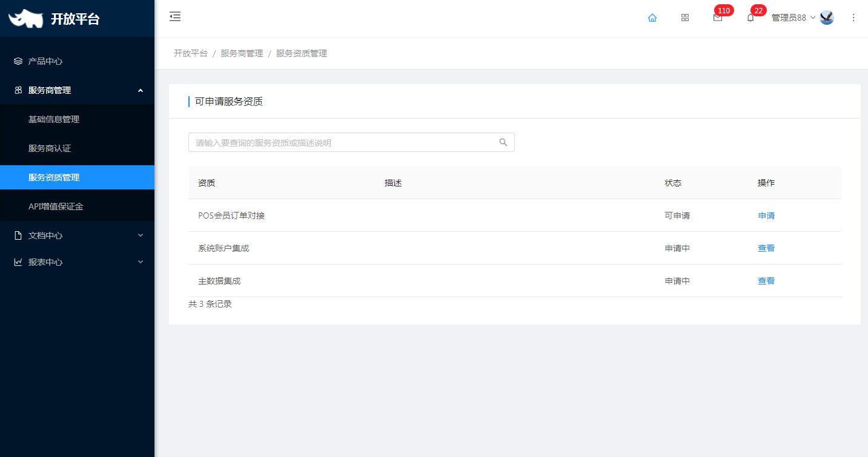The width and height of the screenshot is (868, 457).
Task: Click 主数据集成 cell text
Action: (x=219, y=281)
